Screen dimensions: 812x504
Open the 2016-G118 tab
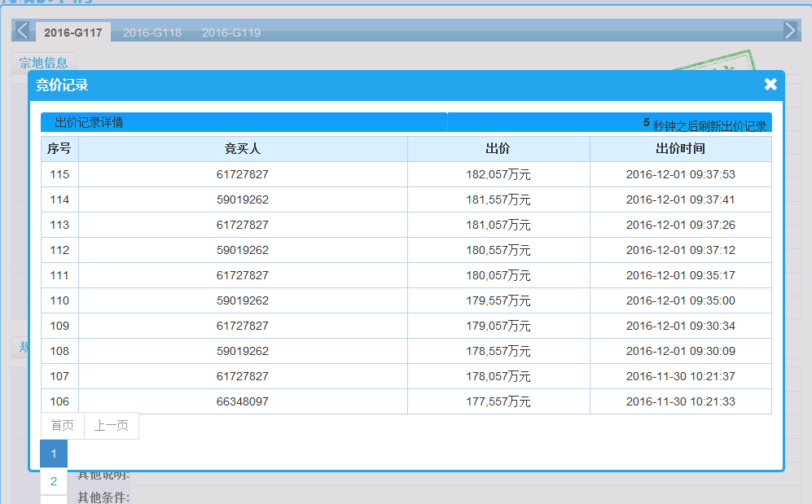pos(152,33)
